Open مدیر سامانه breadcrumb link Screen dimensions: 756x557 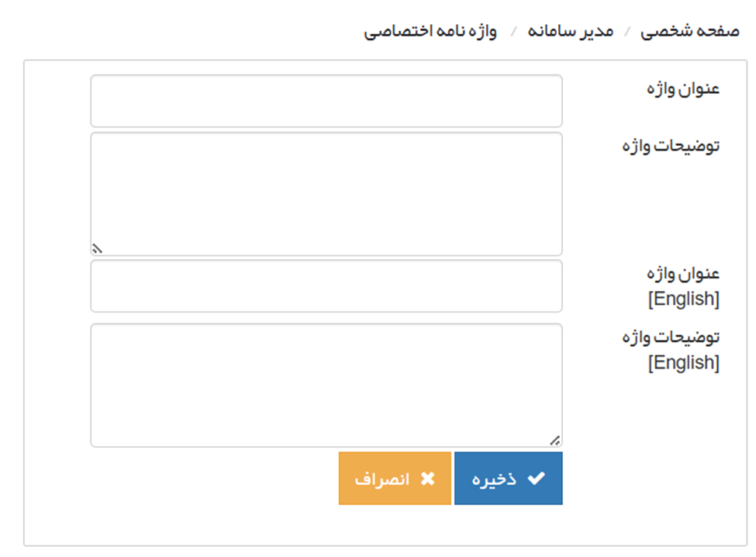pos(571,32)
